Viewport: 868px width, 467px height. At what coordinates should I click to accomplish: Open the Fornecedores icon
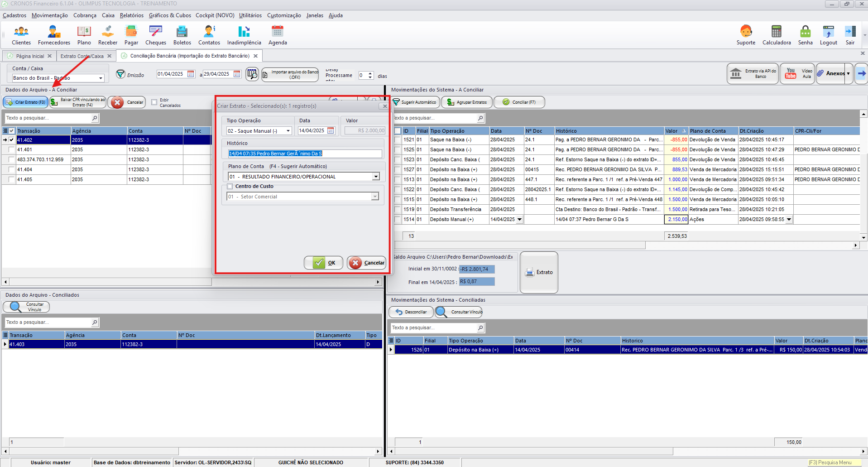point(54,32)
